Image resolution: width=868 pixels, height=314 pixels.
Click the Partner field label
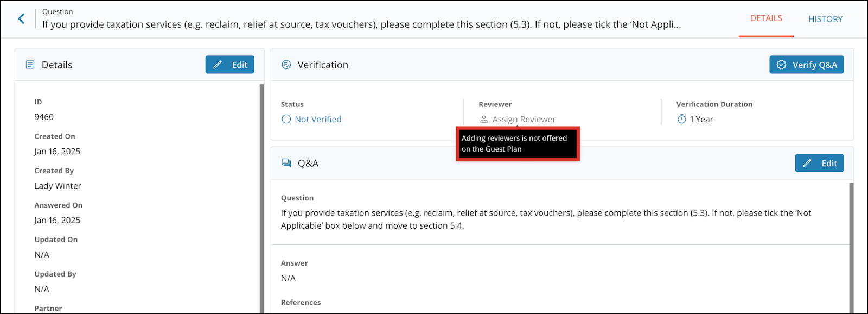[48, 308]
